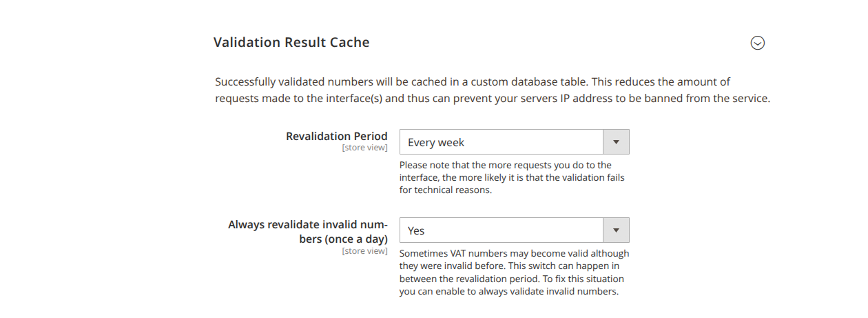Select the Yes value in the dropdown

pos(416,230)
